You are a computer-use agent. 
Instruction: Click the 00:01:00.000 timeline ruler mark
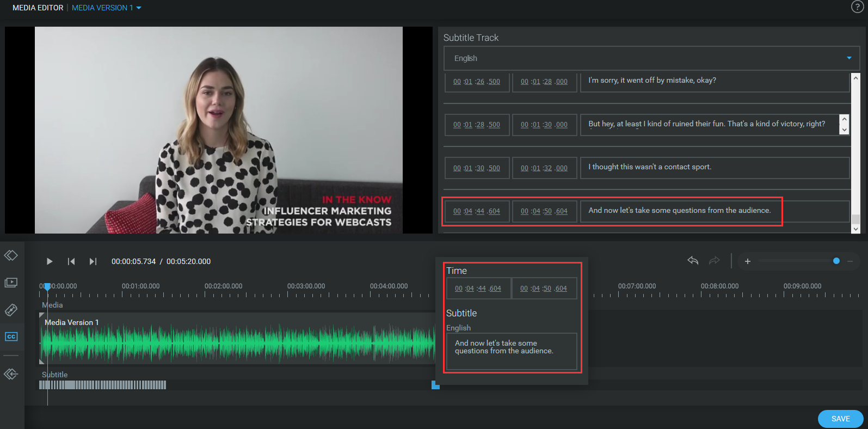click(140, 286)
